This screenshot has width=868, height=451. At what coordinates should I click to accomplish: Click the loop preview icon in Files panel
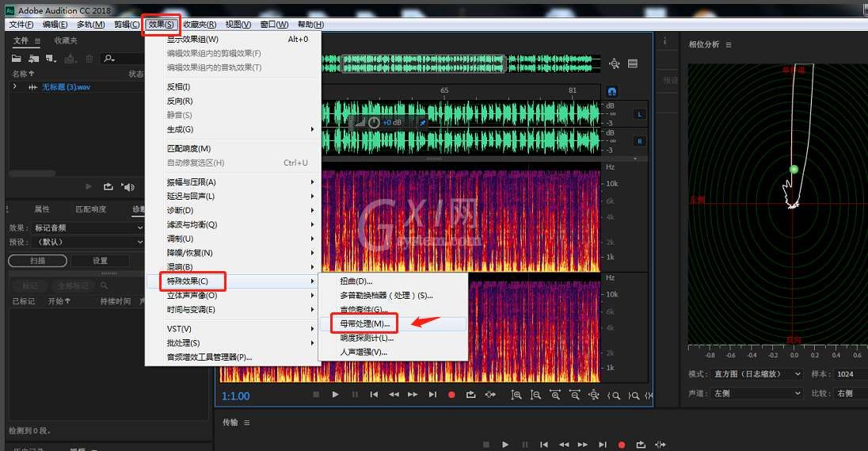108,187
